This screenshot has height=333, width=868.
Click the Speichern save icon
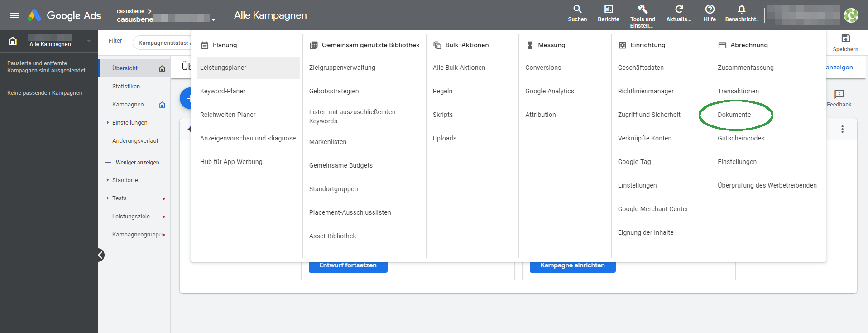(x=845, y=38)
